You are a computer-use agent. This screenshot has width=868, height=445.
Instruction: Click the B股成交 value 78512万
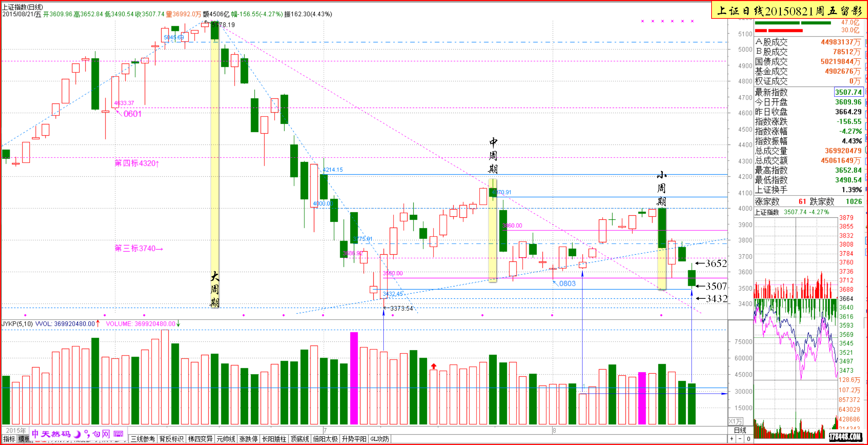(846, 52)
